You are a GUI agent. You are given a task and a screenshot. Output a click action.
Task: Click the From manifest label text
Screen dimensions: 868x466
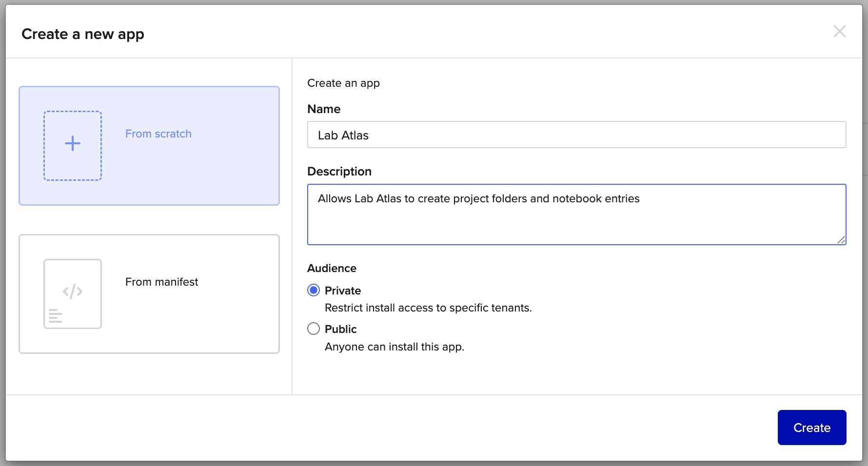tap(162, 282)
